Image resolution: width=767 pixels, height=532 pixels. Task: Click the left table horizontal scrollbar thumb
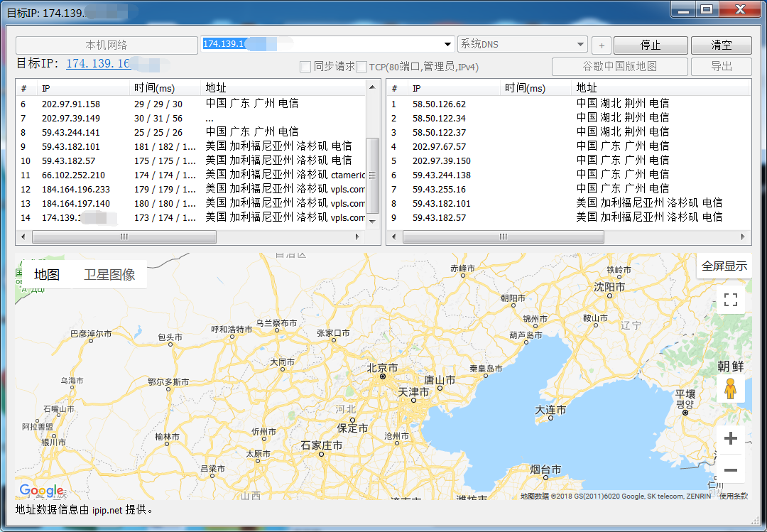(x=123, y=237)
